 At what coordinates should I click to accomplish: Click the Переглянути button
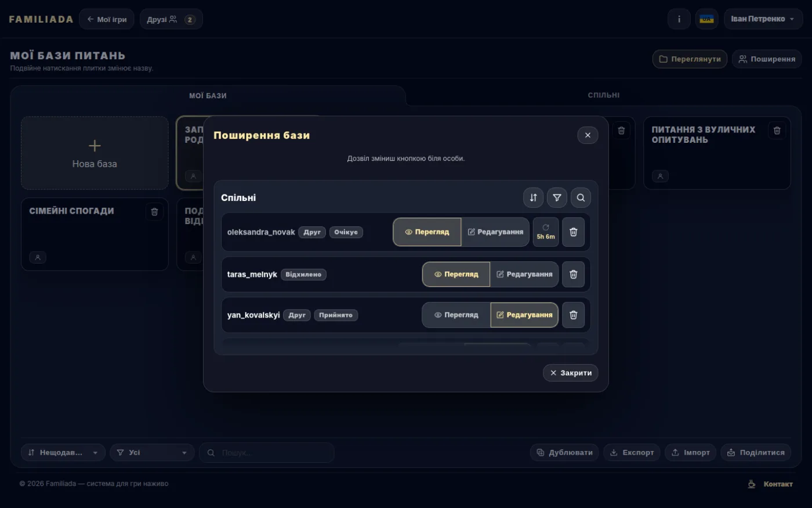tap(690, 59)
